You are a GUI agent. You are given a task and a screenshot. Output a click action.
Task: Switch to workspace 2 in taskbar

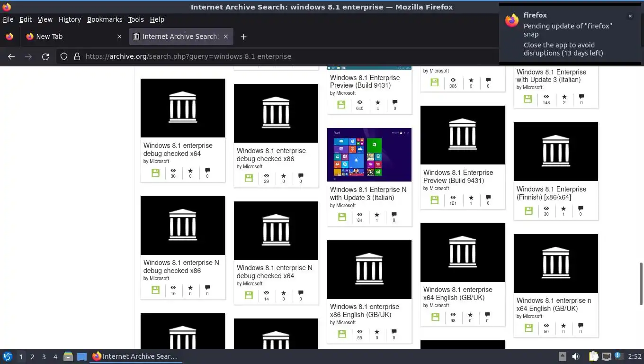point(32,357)
